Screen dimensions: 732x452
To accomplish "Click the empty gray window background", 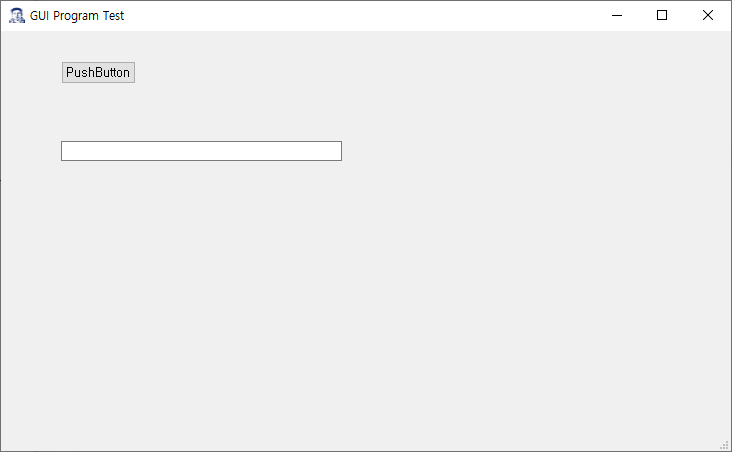I will pos(467,280).
